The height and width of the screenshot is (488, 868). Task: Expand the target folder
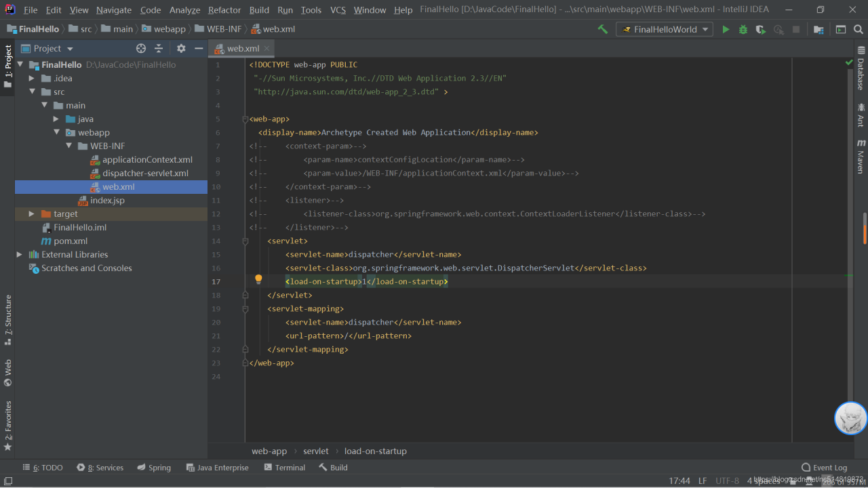tap(32, 213)
